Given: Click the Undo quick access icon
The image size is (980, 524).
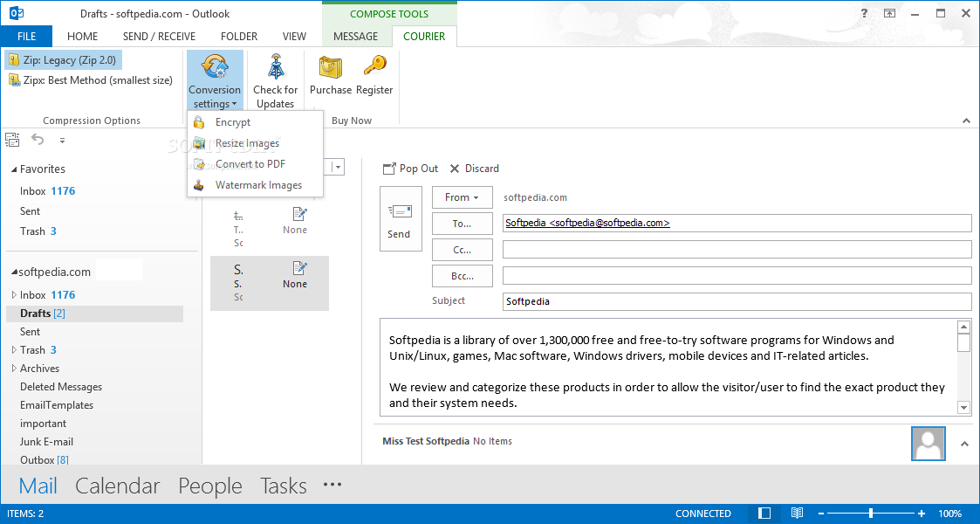Looking at the screenshot, I should 38,140.
